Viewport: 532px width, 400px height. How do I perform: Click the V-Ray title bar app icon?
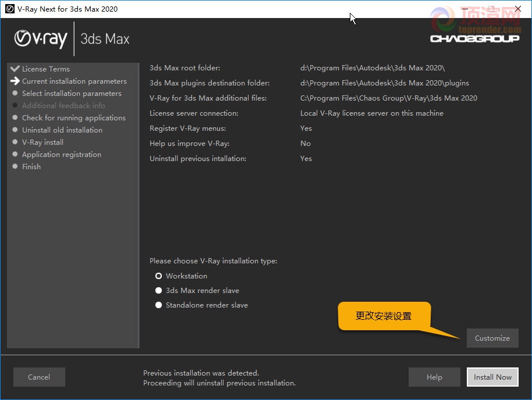pos(10,9)
